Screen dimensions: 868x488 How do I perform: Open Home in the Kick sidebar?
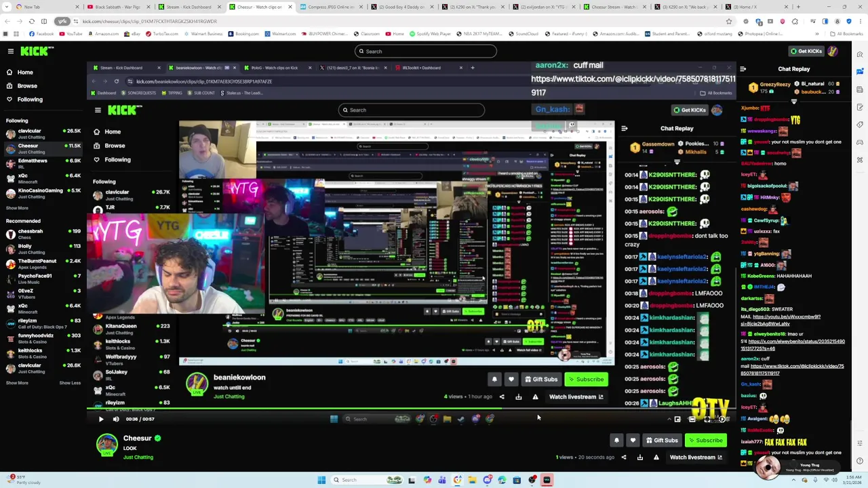coord(25,72)
